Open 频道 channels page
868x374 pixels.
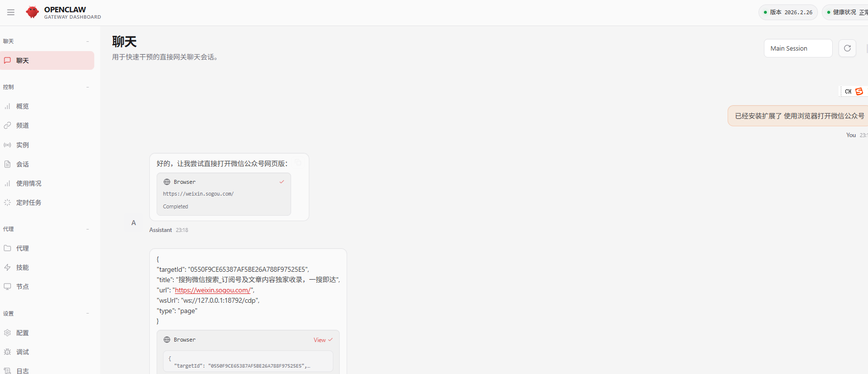click(23, 125)
